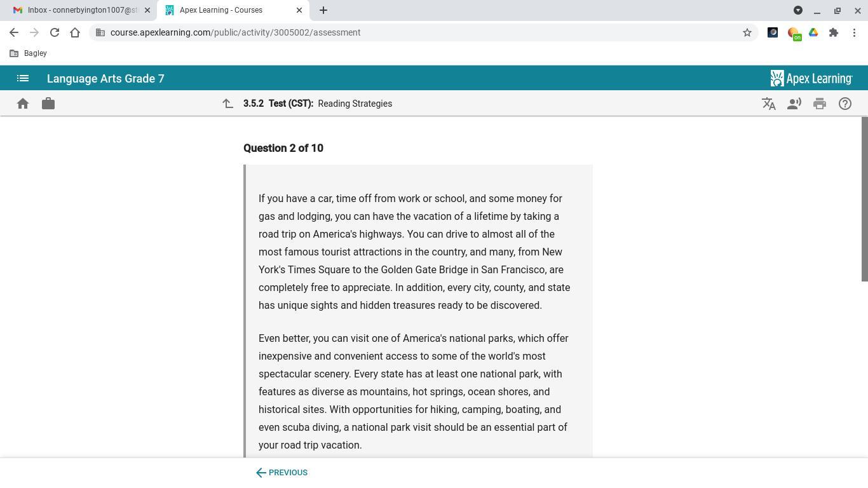View site information icon in address bar

[100, 32]
